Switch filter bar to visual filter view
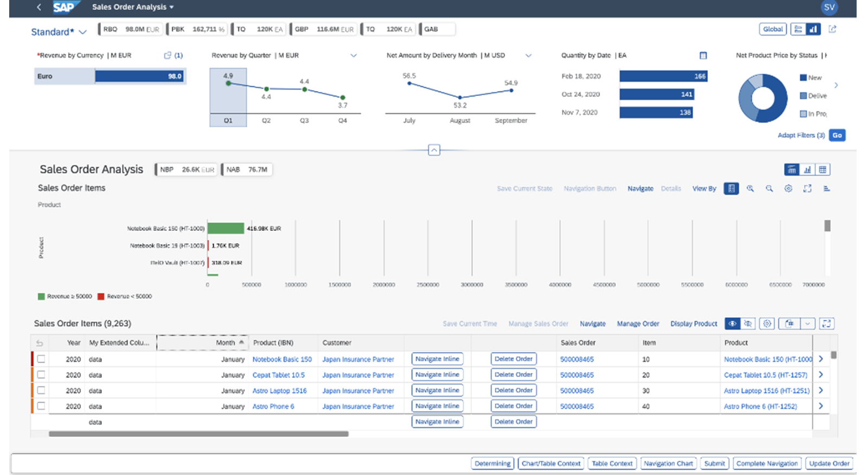This screenshot has width=868, height=475. 813,29
